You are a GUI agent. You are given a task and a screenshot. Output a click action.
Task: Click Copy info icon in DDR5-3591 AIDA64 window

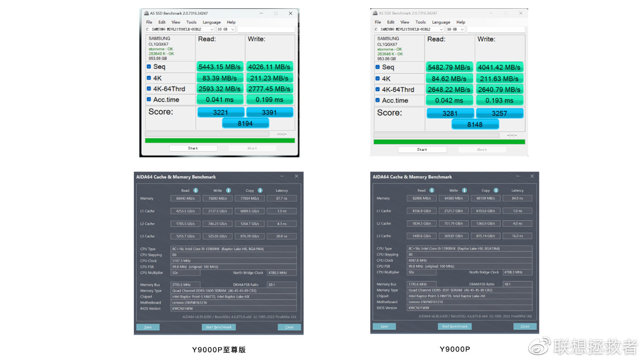pyautogui.click(x=496, y=190)
